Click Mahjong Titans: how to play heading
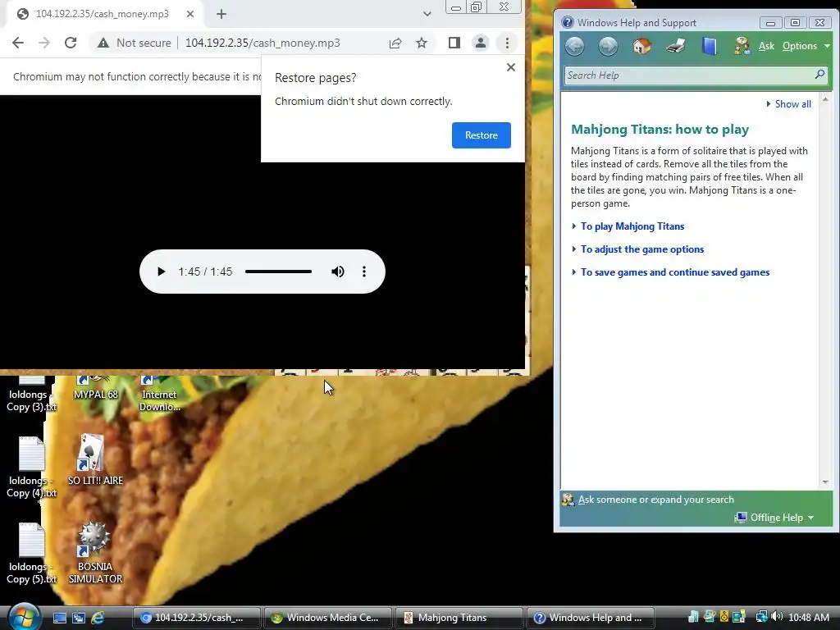 pos(660,130)
